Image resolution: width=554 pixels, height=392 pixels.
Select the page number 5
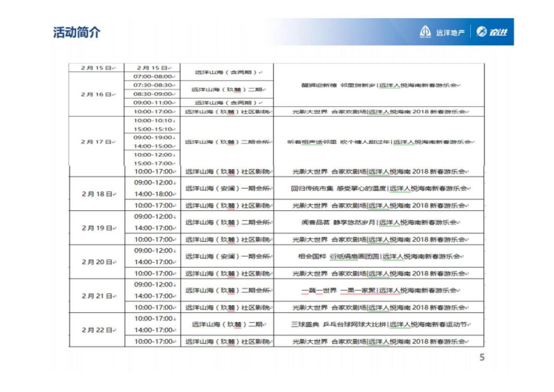point(481,356)
